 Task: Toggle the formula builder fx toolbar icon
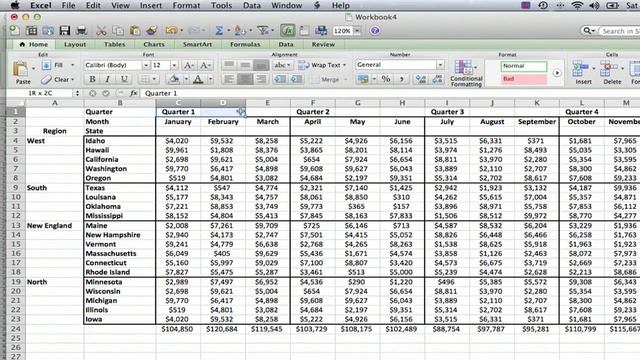(288, 31)
